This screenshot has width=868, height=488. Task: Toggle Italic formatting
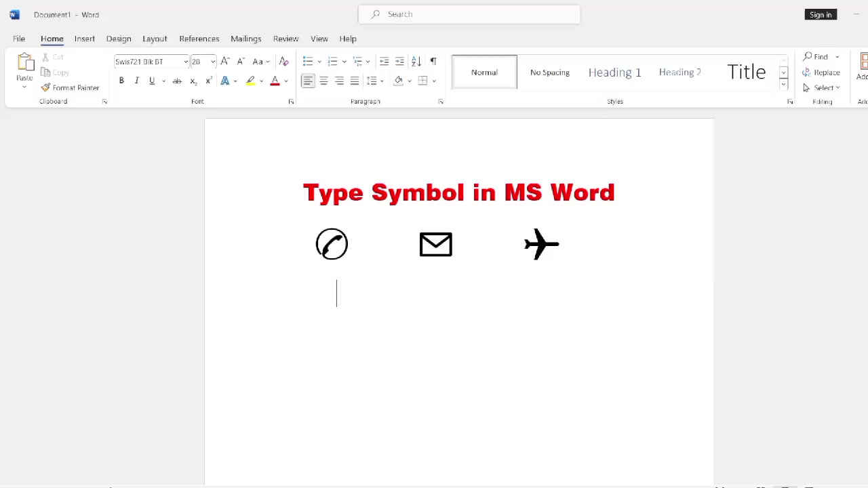[136, 81]
